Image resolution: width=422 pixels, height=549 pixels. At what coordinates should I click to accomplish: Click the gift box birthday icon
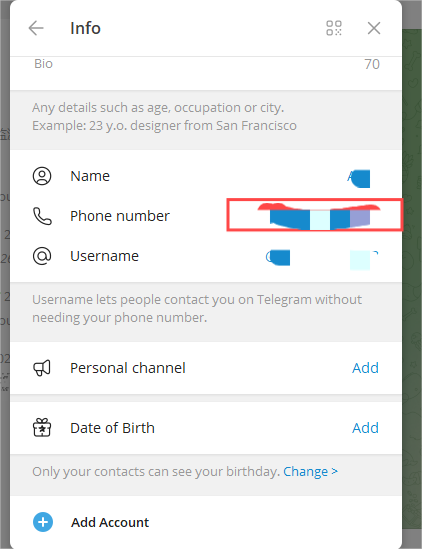tap(42, 428)
